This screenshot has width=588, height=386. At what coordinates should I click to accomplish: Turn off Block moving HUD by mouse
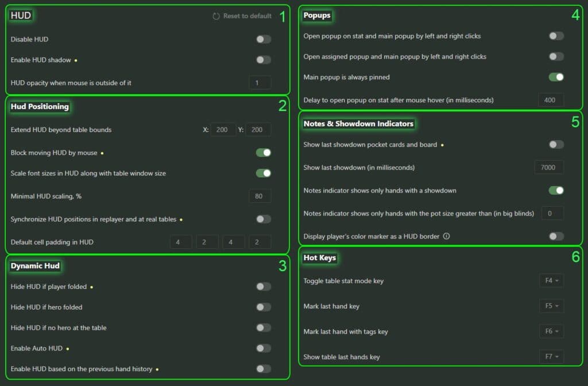pos(264,153)
